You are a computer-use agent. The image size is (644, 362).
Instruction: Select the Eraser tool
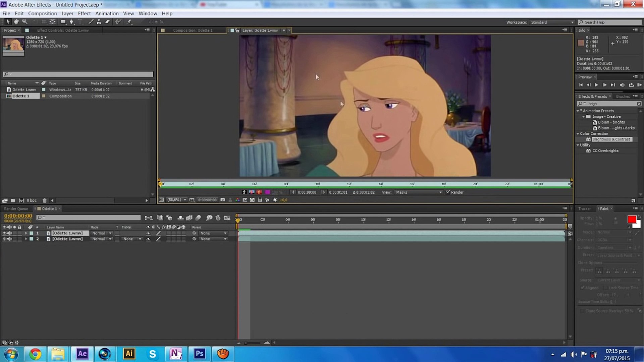click(x=107, y=22)
